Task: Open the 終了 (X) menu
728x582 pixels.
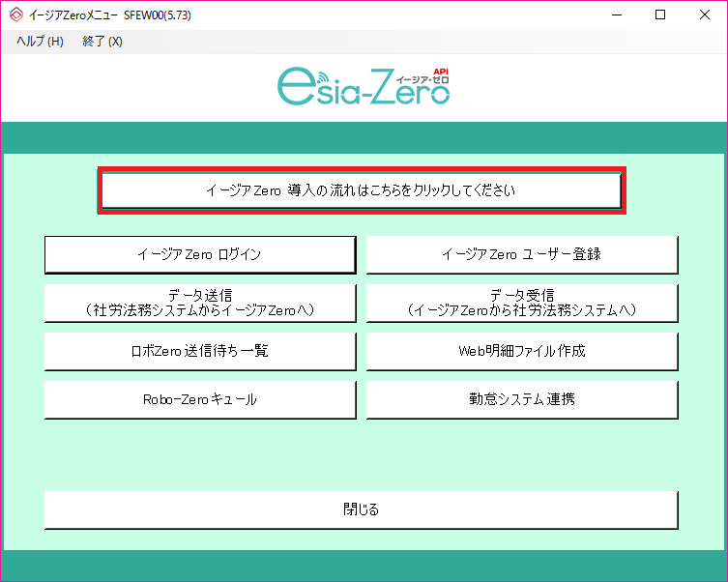Action: point(102,42)
